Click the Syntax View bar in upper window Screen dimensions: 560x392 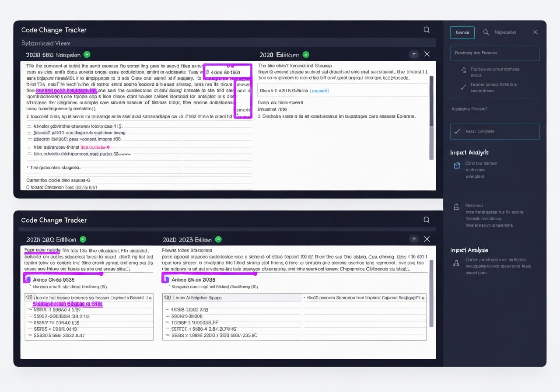[227, 43]
